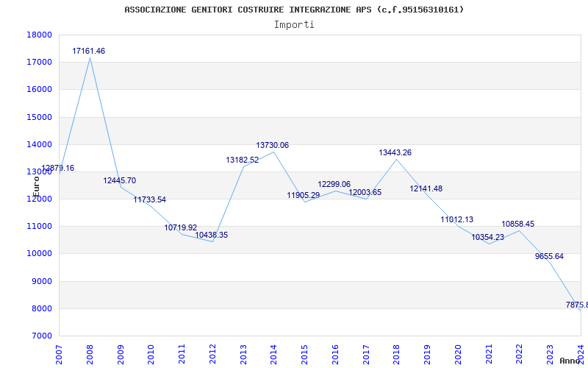Select the 11012.13 data label

click(456, 219)
